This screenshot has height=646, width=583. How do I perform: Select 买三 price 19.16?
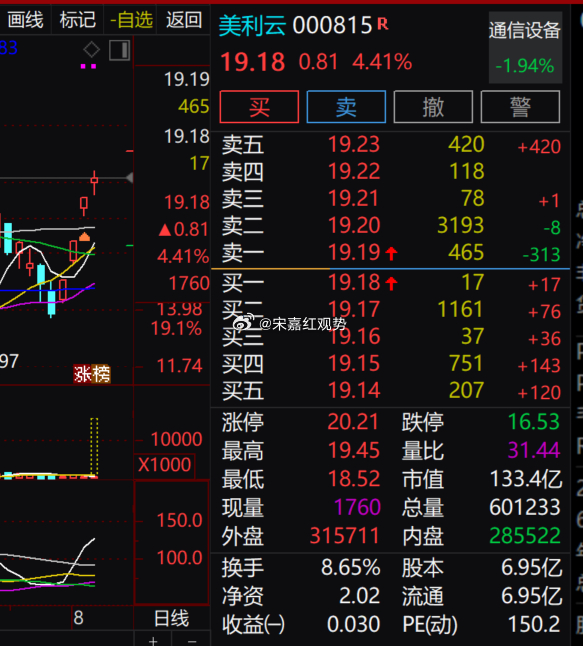click(x=354, y=337)
